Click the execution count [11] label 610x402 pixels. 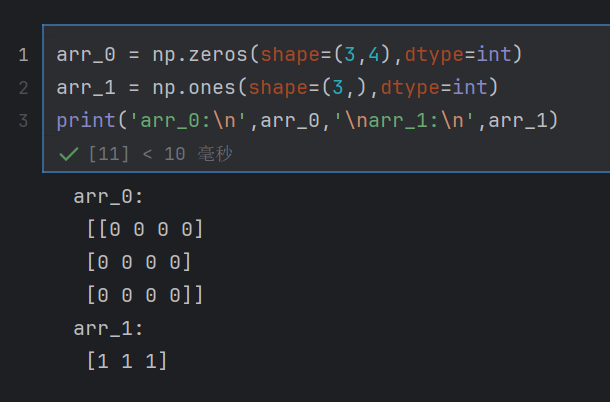(x=109, y=154)
